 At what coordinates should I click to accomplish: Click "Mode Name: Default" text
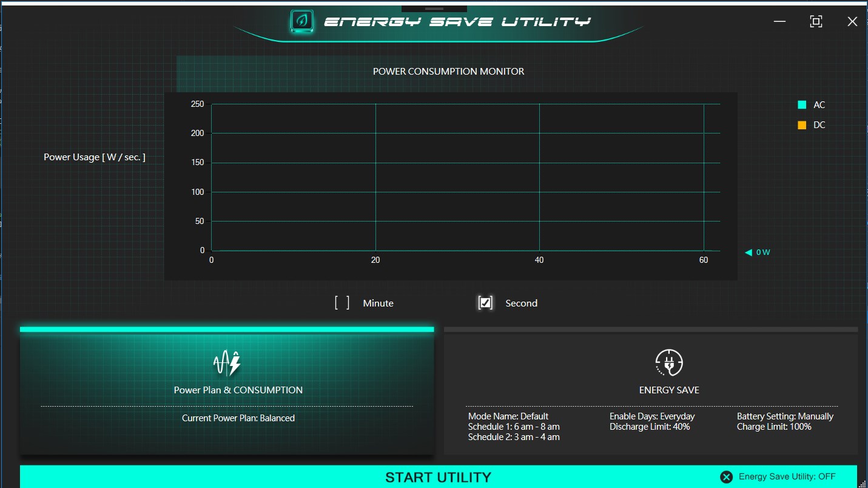click(x=508, y=416)
